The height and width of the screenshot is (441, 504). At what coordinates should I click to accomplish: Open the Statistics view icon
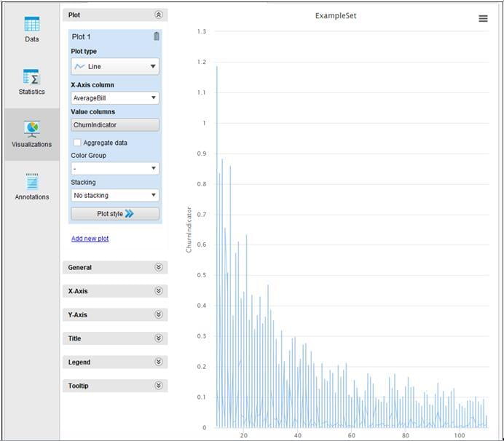click(x=31, y=77)
